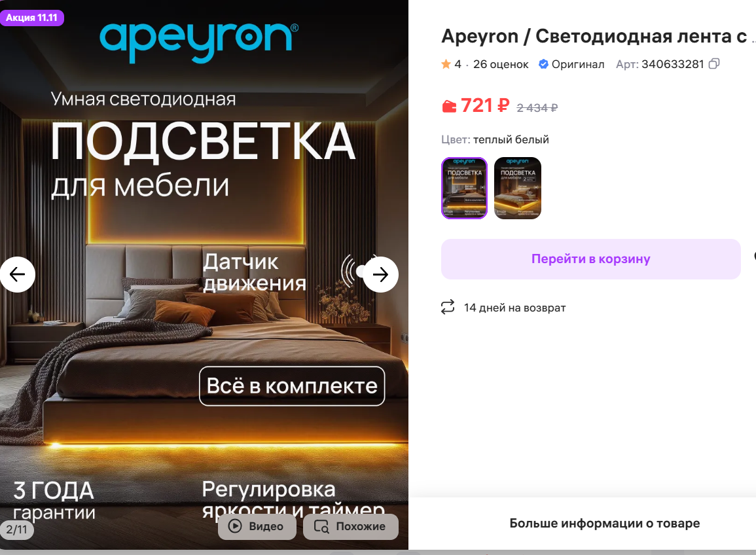Copy the article number with the copy icon

714,63
